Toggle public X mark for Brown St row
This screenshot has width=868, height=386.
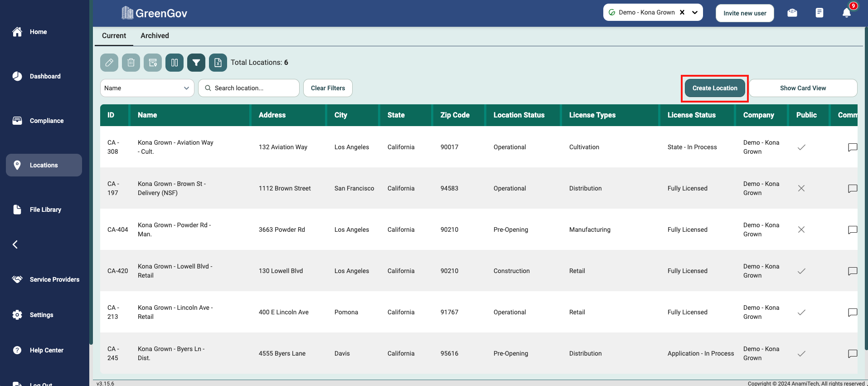pos(801,189)
